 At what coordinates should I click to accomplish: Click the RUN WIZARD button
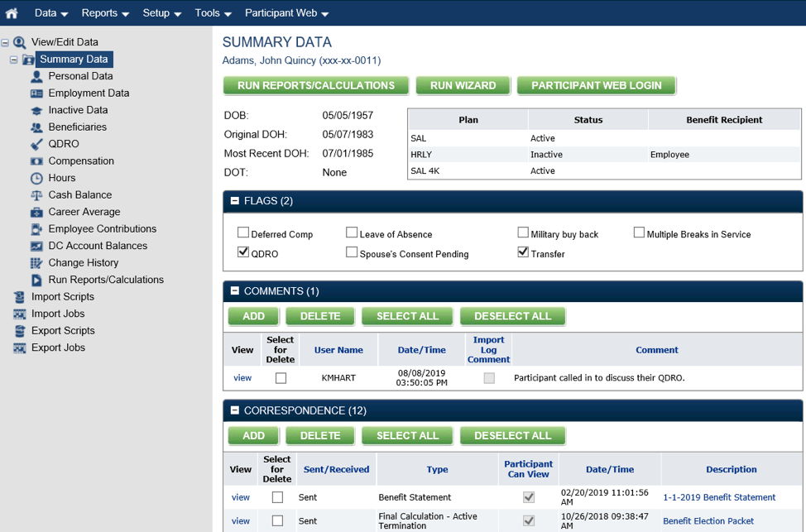click(x=461, y=84)
